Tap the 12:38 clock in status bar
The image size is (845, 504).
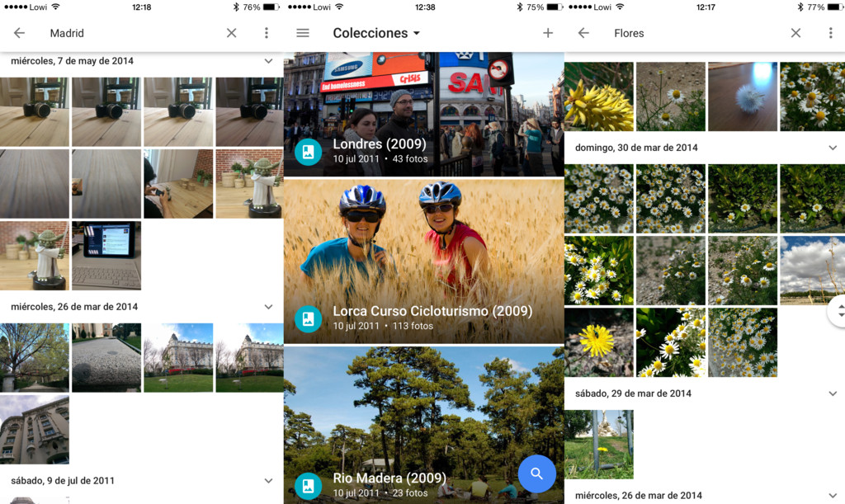click(x=425, y=7)
